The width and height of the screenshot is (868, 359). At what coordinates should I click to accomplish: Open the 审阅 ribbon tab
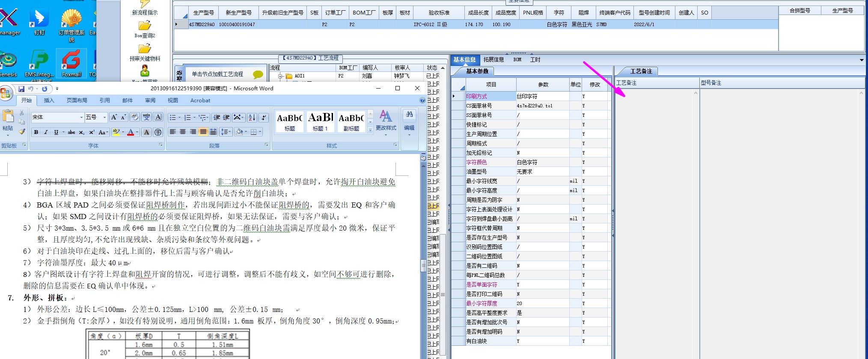pos(150,101)
